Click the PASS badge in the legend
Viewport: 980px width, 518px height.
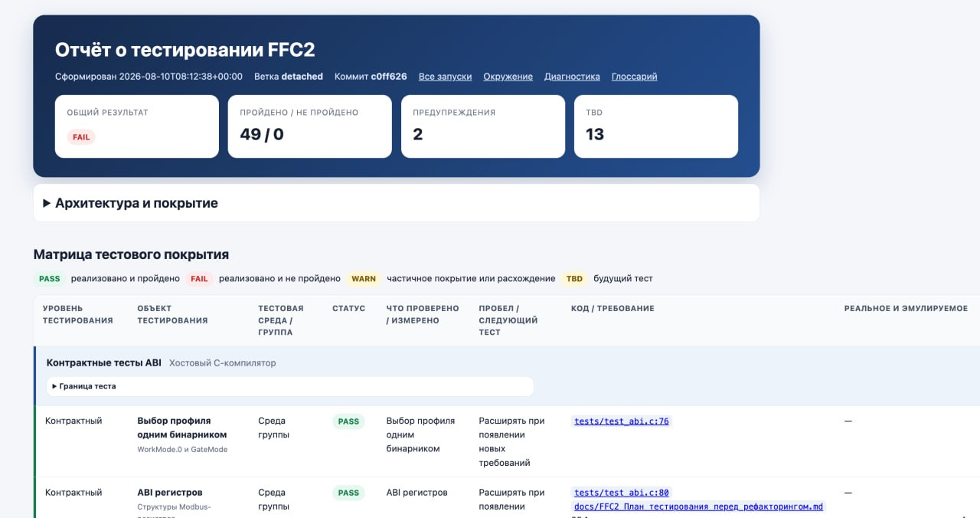(50, 279)
